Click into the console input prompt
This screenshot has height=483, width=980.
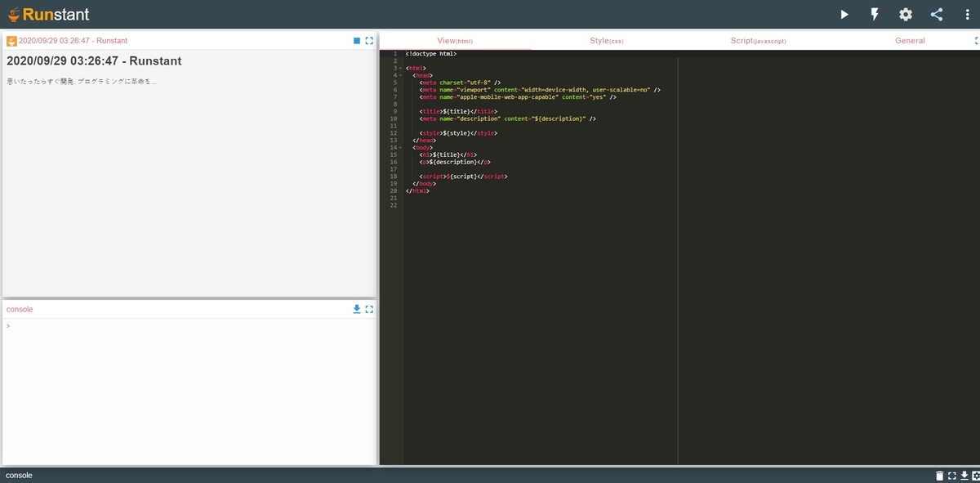click(189, 326)
